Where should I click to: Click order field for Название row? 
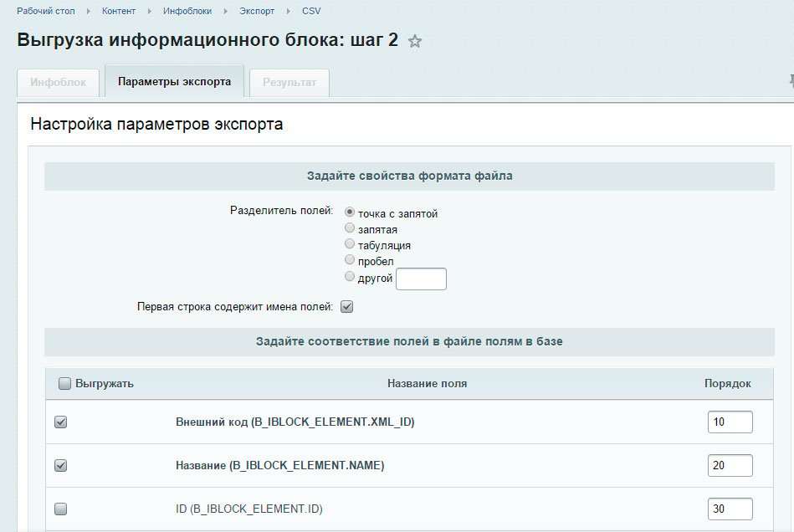coord(730,466)
